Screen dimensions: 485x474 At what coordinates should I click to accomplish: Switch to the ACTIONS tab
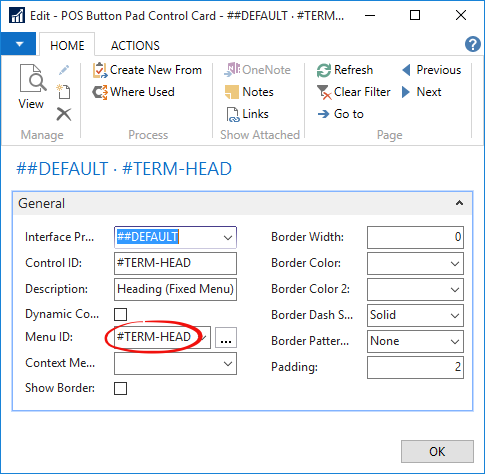pyautogui.click(x=135, y=46)
